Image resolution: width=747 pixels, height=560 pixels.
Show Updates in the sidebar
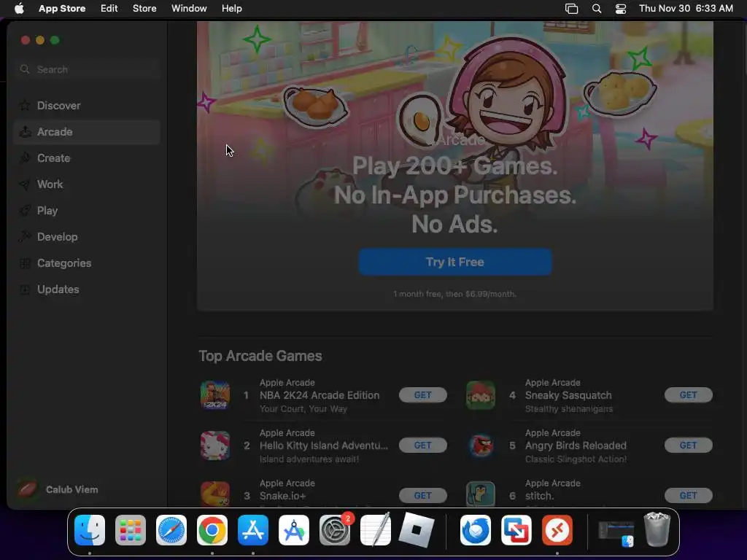(x=87, y=289)
